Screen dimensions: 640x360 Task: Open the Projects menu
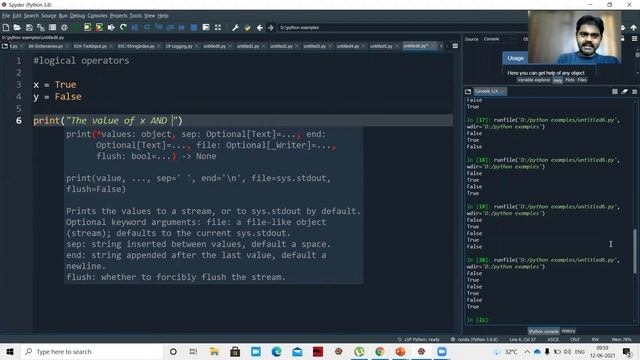[119, 16]
